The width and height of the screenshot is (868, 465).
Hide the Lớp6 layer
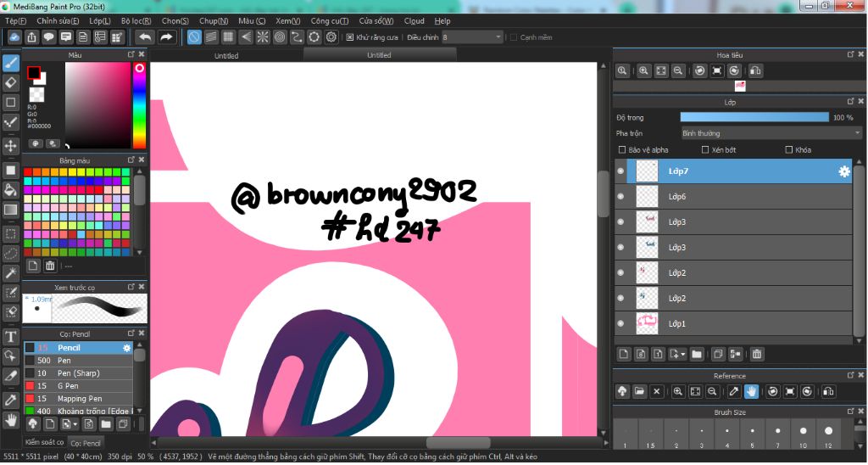click(620, 197)
